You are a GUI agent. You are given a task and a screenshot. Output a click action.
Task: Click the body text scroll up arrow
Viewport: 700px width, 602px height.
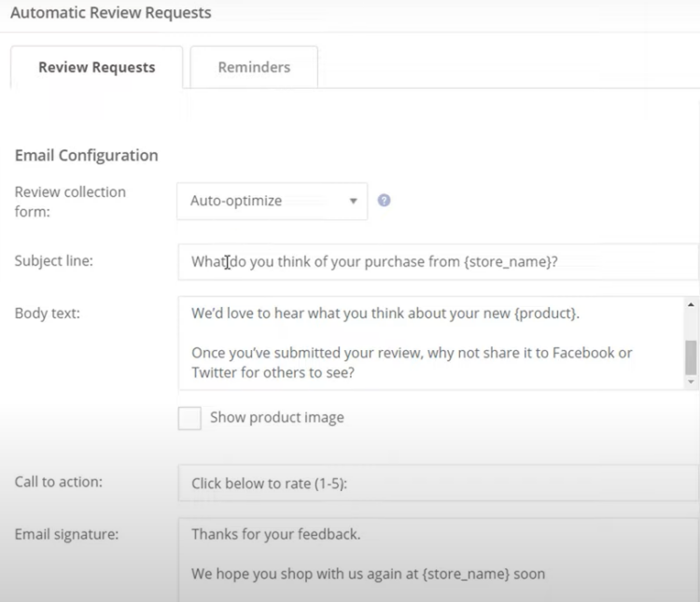coord(691,304)
